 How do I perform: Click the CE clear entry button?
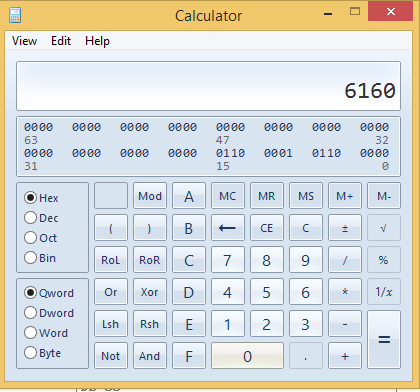tap(267, 228)
